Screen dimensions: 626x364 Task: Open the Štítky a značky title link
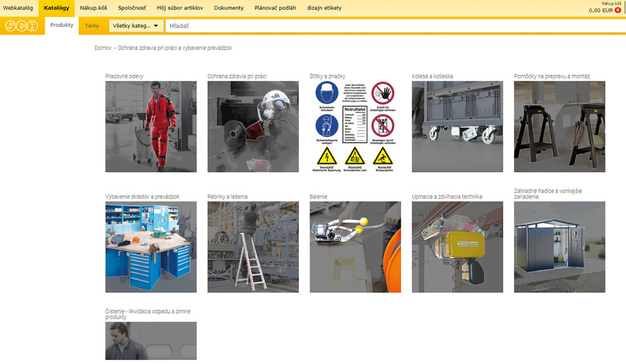(327, 76)
